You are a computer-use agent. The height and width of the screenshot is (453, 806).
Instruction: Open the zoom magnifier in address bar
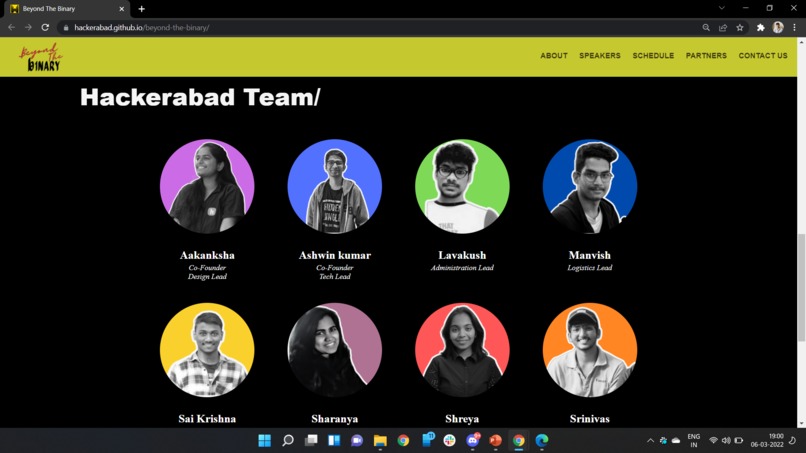coord(706,28)
